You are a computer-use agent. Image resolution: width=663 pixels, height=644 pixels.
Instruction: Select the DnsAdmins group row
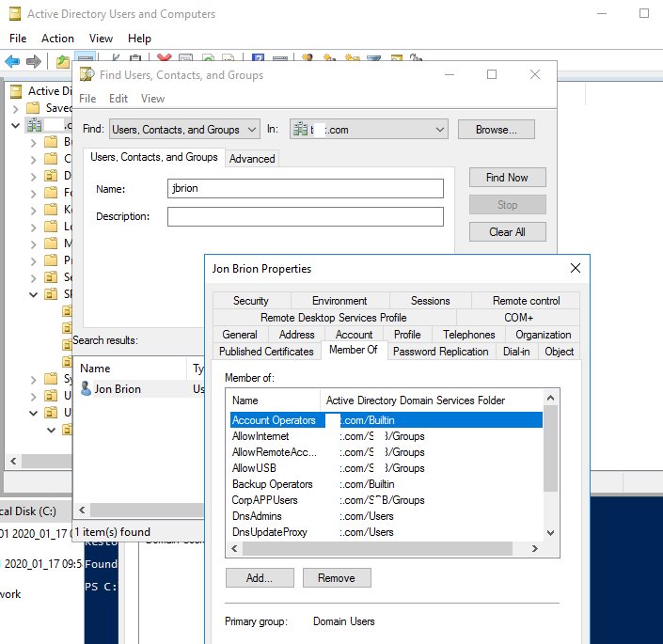tap(387, 516)
